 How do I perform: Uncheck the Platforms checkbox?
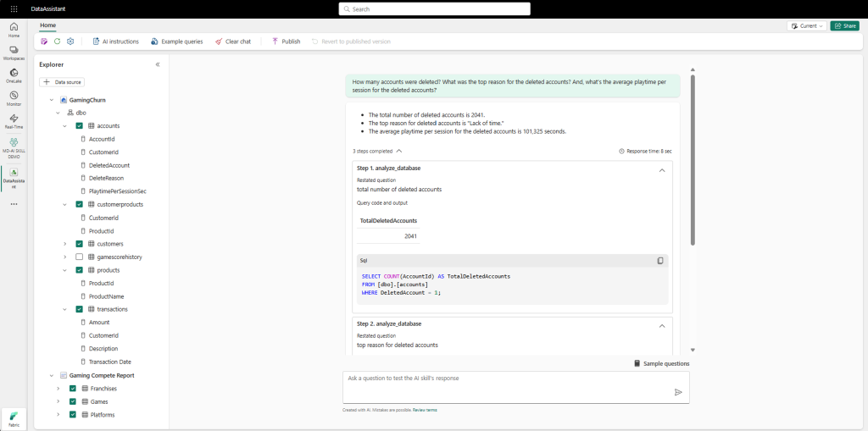click(73, 414)
